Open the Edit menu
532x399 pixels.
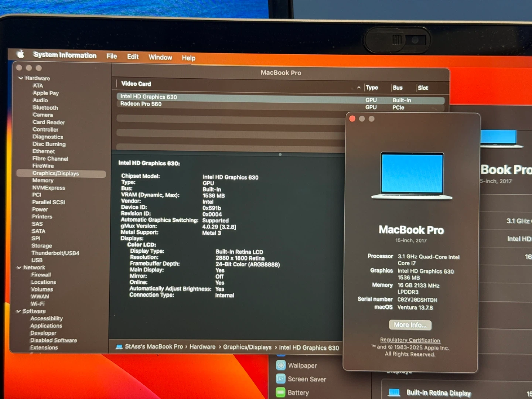[133, 57]
